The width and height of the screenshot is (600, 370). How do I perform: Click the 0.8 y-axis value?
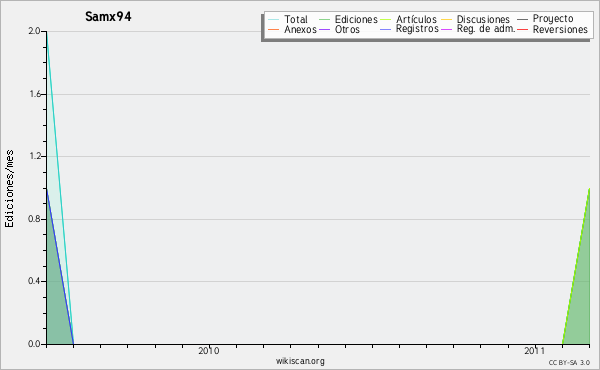click(34, 219)
